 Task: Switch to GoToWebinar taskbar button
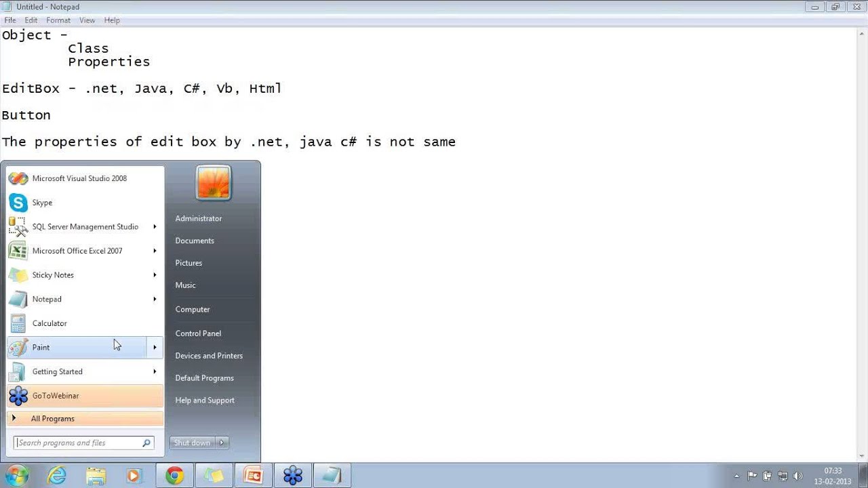tap(293, 476)
